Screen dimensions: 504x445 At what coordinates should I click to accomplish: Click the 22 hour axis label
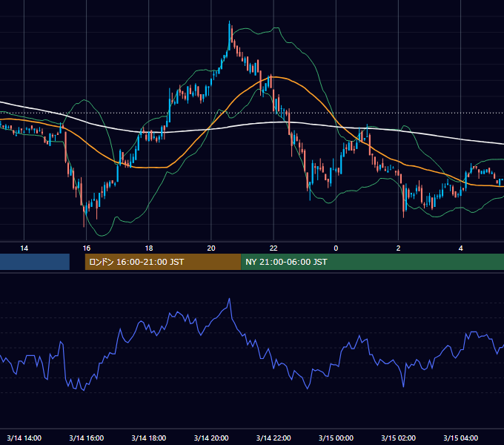[273, 248]
